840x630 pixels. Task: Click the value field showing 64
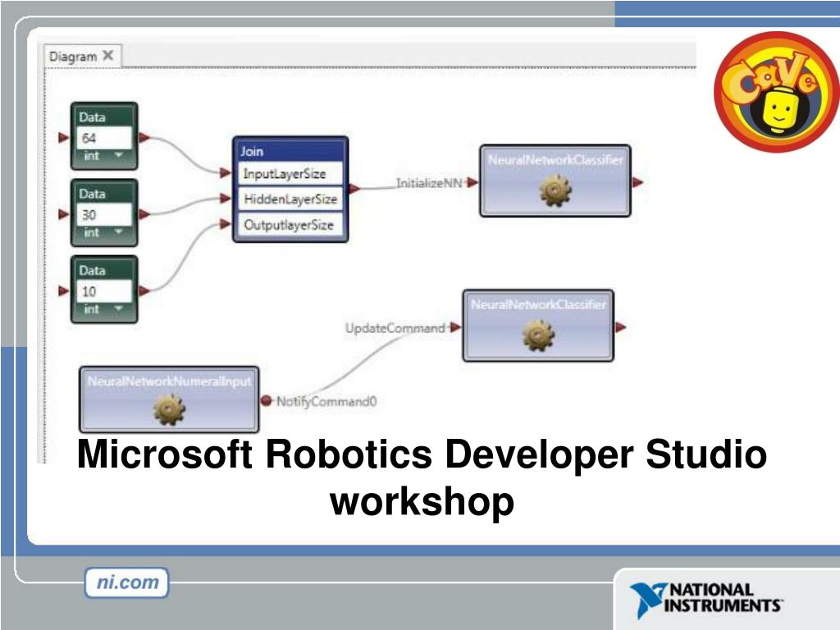(104, 138)
